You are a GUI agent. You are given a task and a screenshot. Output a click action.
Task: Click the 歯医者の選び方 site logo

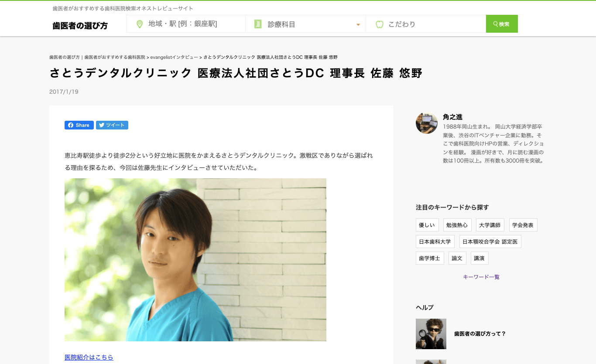pyautogui.click(x=80, y=26)
